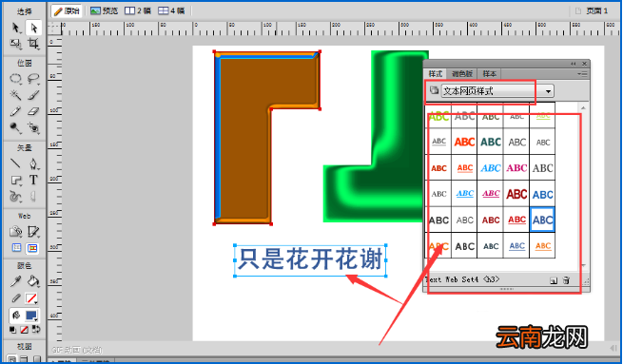Open the 调色板 palette tab

pyautogui.click(x=462, y=74)
